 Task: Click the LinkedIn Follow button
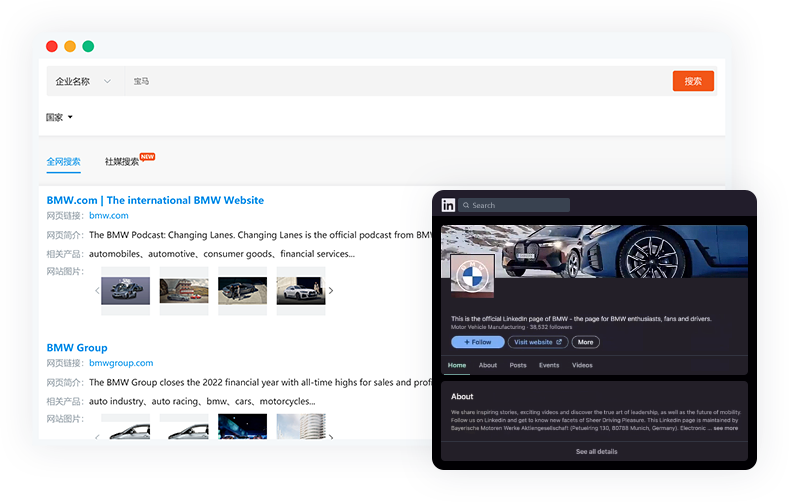point(478,342)
